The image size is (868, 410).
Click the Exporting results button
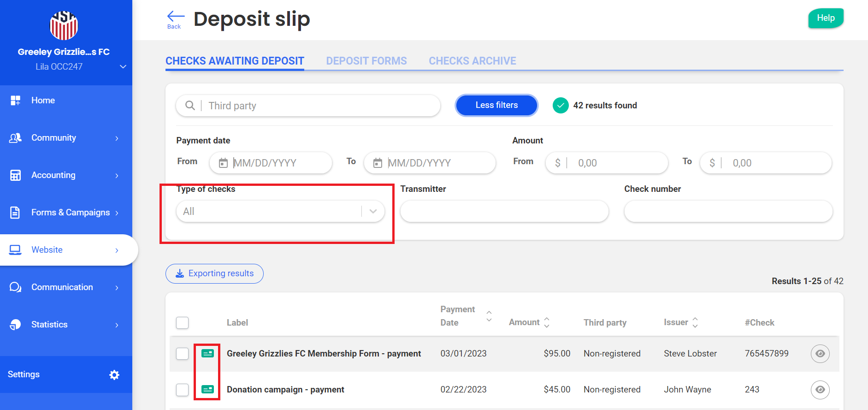(x=214, y=273)
